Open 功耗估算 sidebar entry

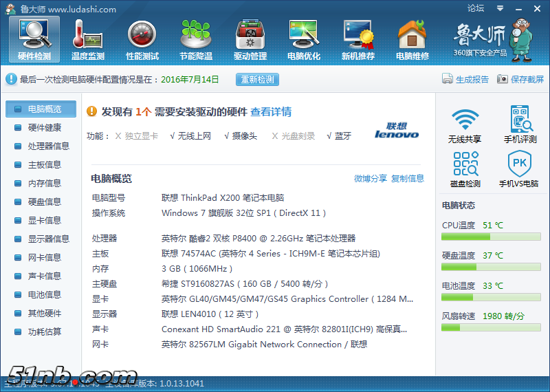[x=44, y=331]
